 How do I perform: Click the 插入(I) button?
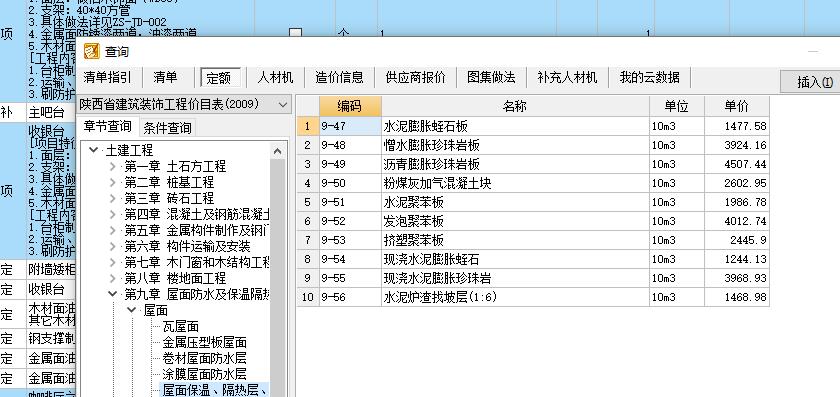click(814, 82)
